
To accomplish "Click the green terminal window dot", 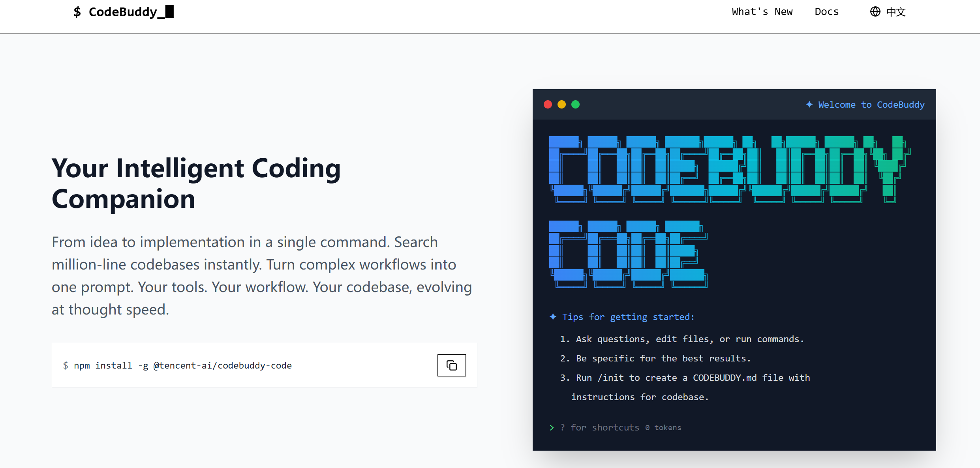I will click(575, 104).
